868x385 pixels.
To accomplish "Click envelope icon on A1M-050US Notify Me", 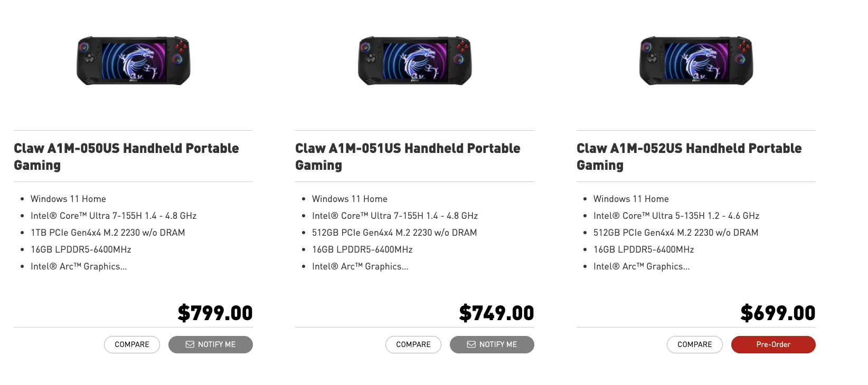I will [x=190, y=344].
